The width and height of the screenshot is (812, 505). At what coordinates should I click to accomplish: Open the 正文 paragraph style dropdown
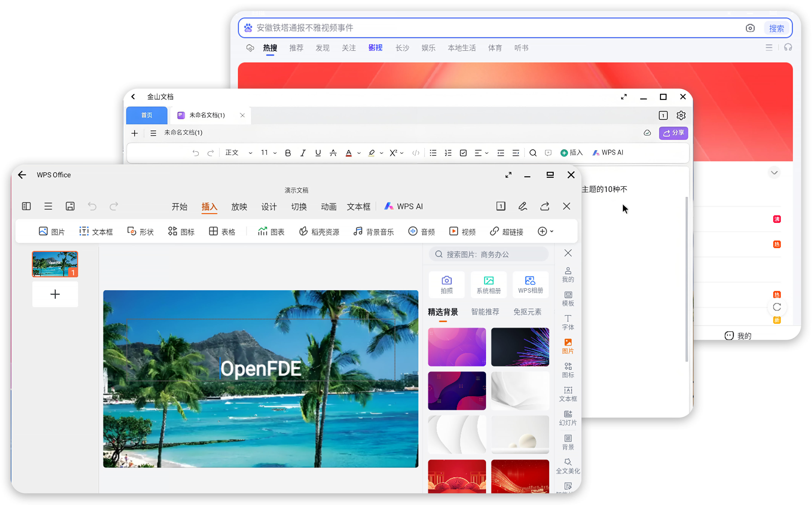tap(239, 153)
